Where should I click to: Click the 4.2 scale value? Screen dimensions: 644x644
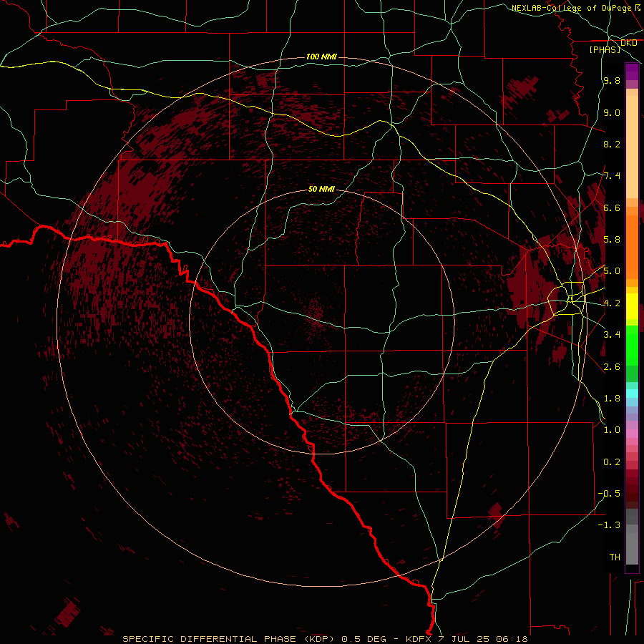612,303
